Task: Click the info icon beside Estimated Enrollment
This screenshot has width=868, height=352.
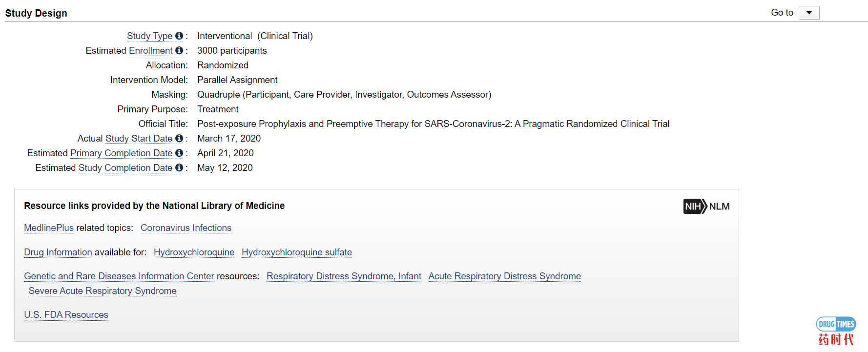Action: click(179, 51)
